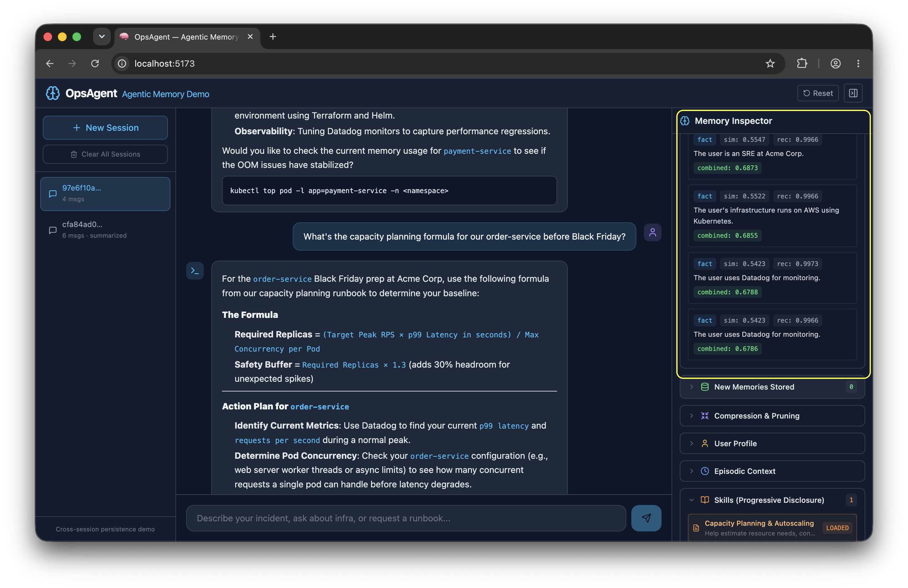
Task: Click the Memory Inspector brain icon
Action: [685, 120]
